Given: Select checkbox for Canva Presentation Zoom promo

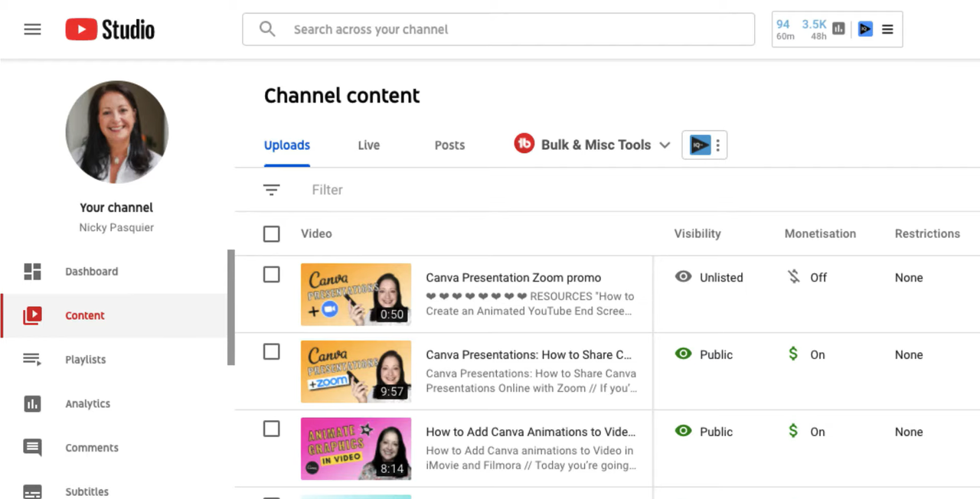Looking at the screenshot, I should coord(271,274).
